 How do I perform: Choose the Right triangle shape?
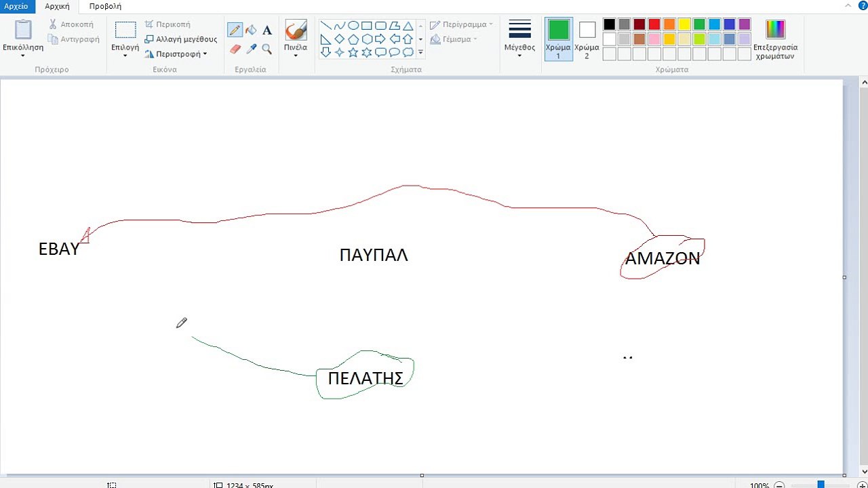point(326,39)
